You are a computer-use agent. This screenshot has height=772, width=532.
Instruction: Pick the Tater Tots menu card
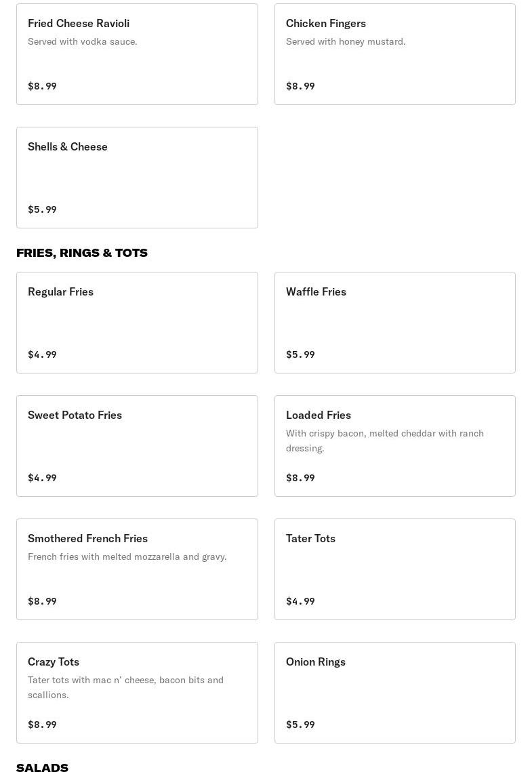[394, 569]
